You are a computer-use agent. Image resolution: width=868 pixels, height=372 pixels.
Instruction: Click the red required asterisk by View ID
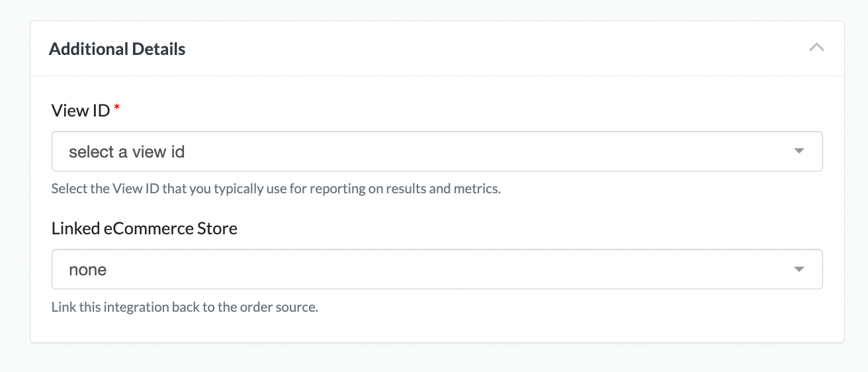click(117, 109)
